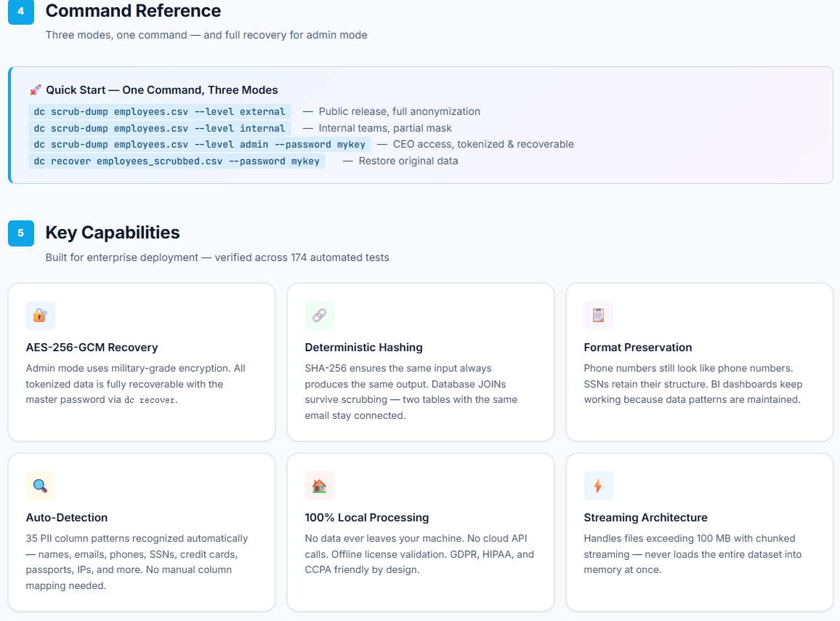Click the AES-256-GCM Recovery card title
840x621 pixels.
point(92,348)
